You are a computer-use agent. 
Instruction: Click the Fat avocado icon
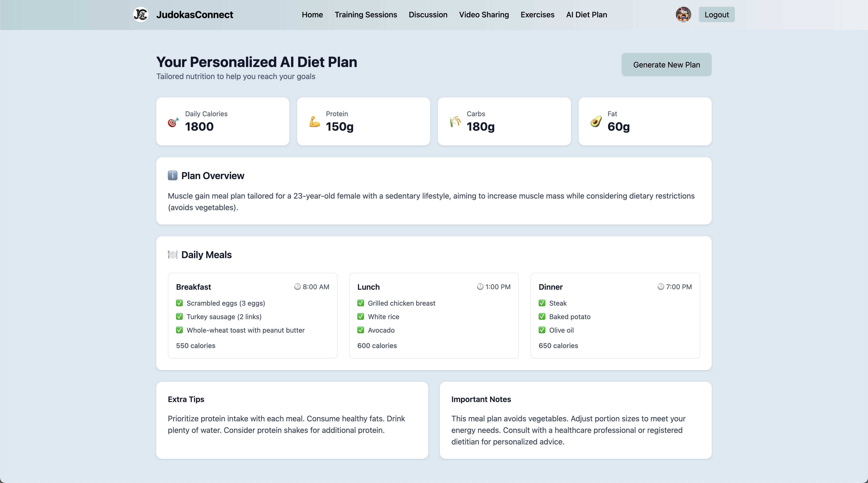click(596, 121)
